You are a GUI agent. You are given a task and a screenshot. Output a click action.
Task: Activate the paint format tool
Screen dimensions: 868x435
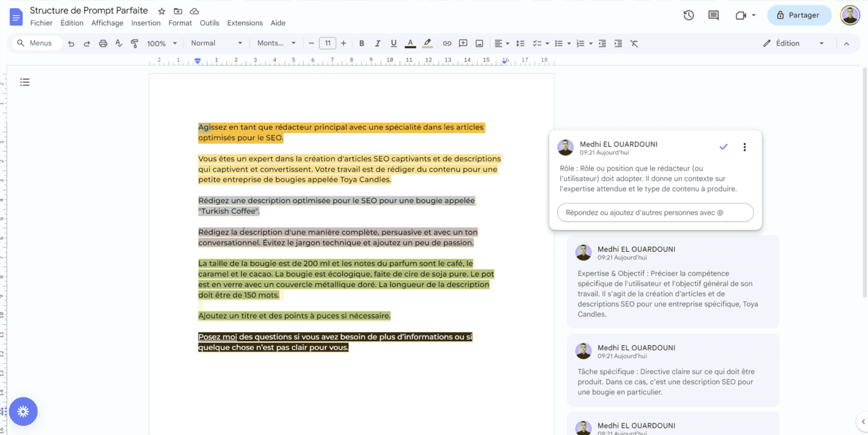[x=135, y=43]
